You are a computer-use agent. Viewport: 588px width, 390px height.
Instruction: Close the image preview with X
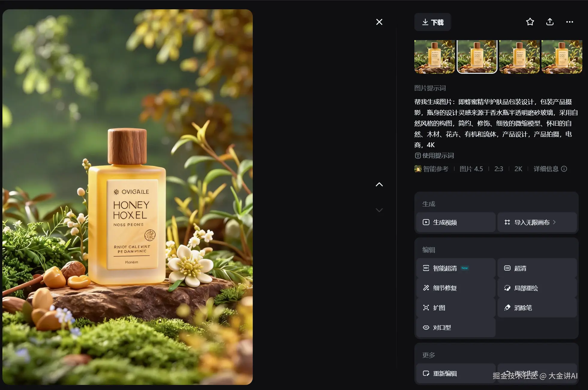379,22
